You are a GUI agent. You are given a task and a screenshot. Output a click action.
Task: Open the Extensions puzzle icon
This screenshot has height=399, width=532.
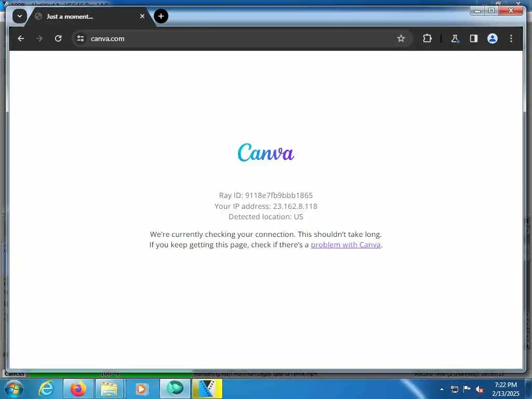click(x=427, y=38)
